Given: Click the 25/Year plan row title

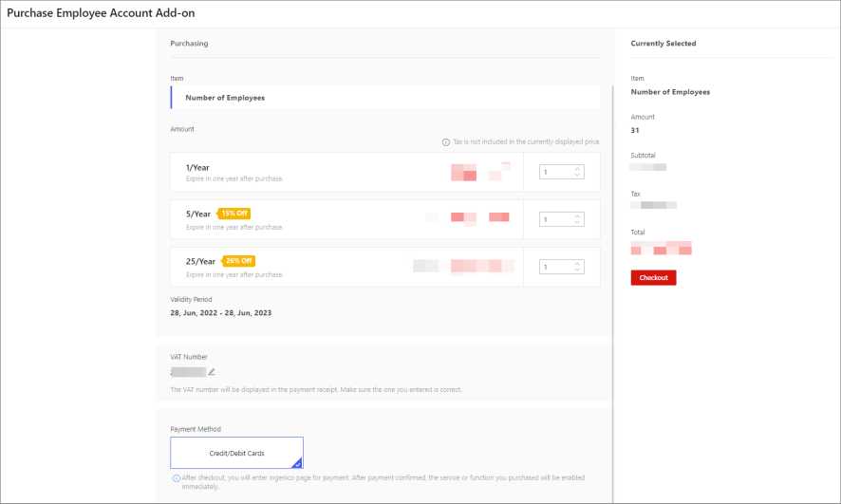Looking at the screenshot, I should pyautogui.click(x=199, y=261).
